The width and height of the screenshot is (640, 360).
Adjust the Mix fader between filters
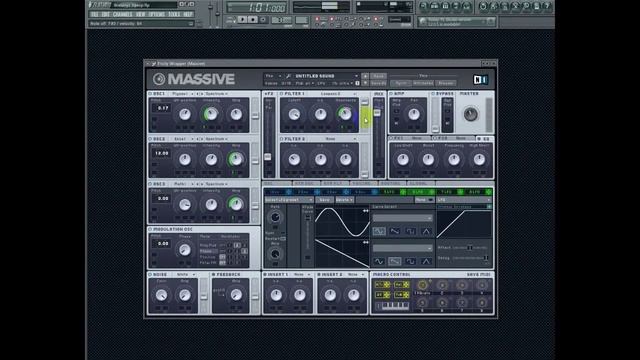(x=378, y=113)
